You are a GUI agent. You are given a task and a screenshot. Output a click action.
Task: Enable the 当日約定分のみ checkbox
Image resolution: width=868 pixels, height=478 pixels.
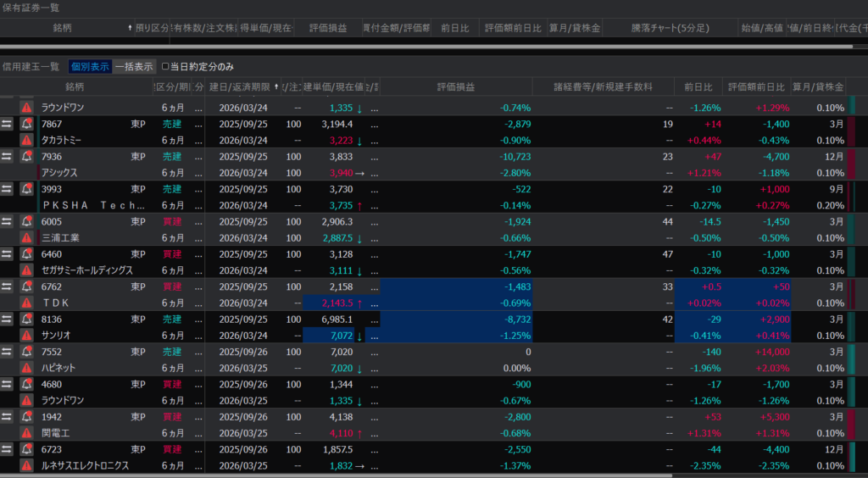[x=165, y=66]
